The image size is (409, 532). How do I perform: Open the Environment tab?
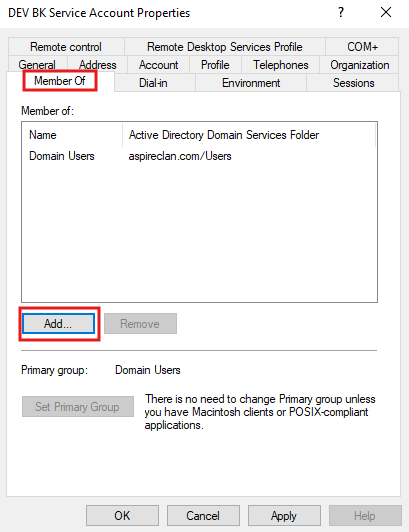[251, 83]
